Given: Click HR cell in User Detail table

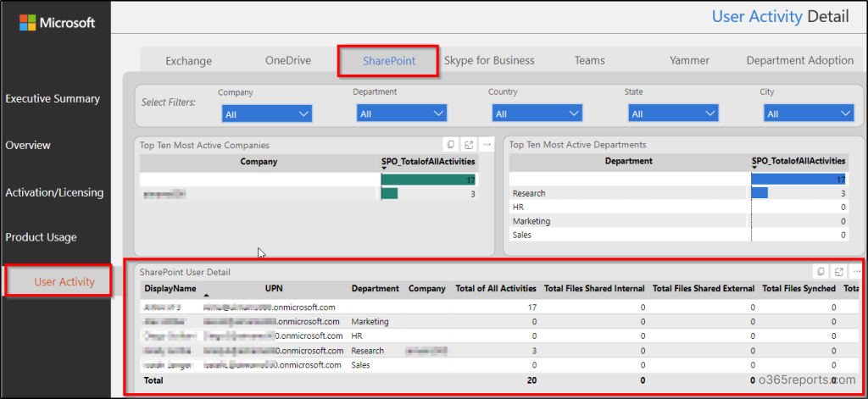Looking at the screenshot, I should coord(357,336).
